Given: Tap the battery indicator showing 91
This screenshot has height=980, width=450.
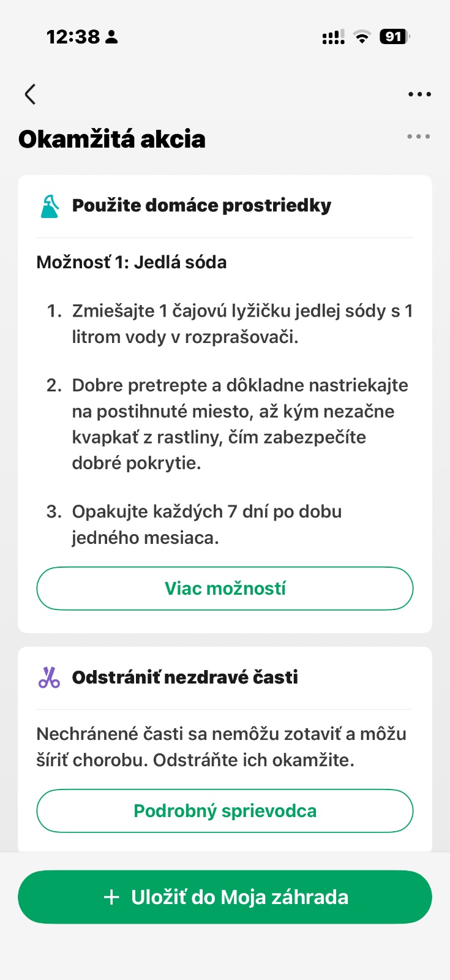Looking at the screenshot, I should click(x=394, y=37).
